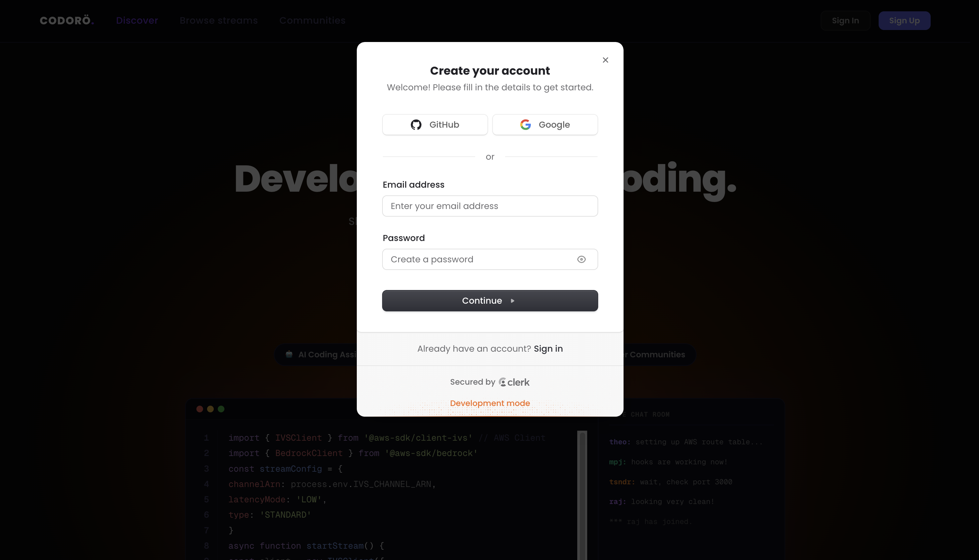Close the Create your account dialog

click(x=605, y=60)
